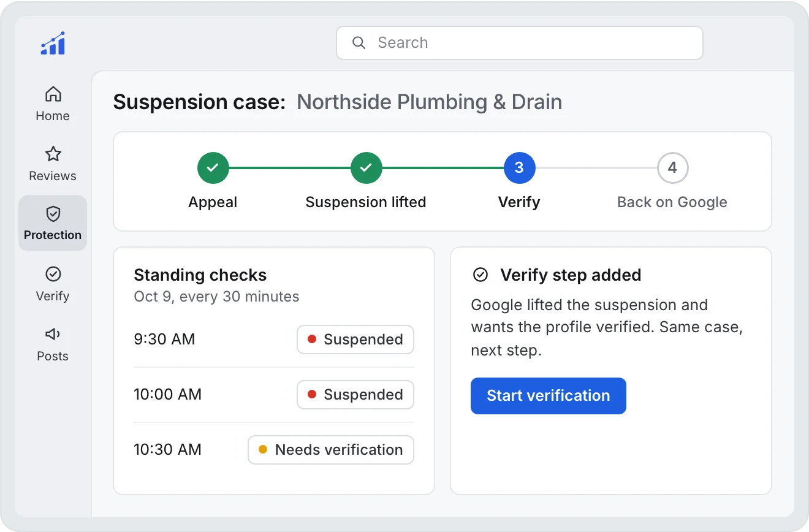
Task: Click the 10:30 AM time entry
Action: pos(167,450)
